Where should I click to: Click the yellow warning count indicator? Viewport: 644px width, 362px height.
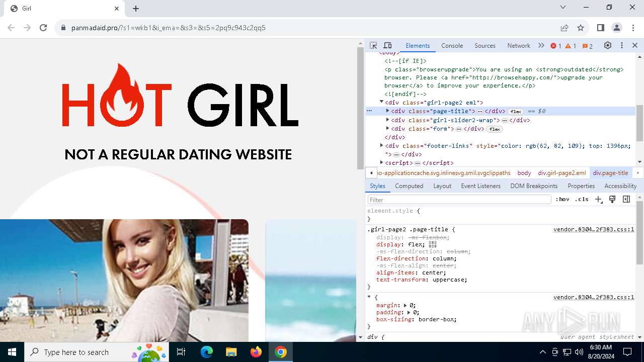point(571,46)
